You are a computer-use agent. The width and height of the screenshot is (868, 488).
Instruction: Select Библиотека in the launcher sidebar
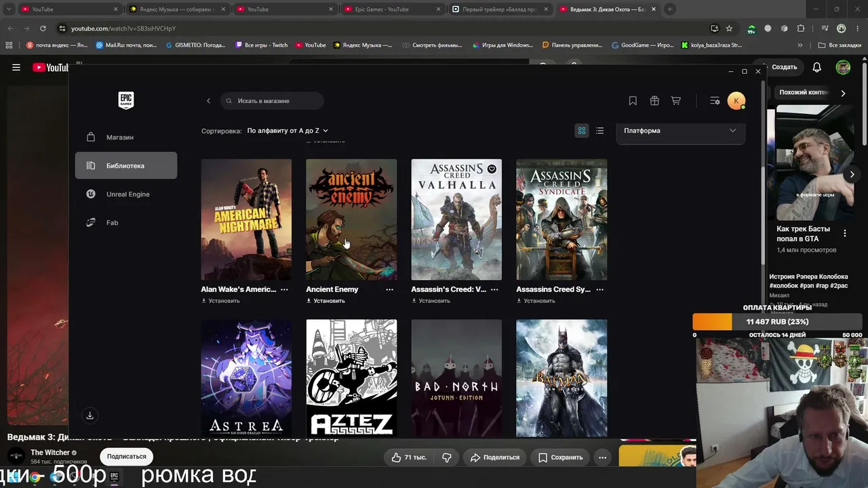pos(126,165)
